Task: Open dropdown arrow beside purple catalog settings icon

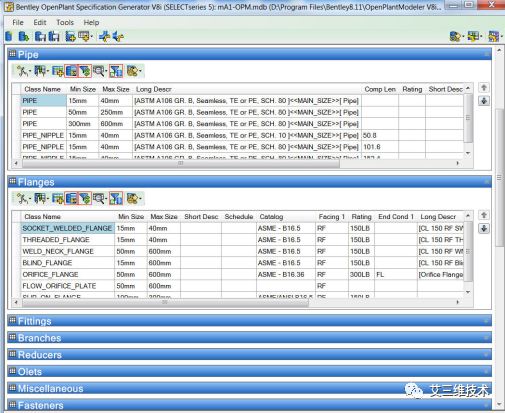Action: coord(501,36)
